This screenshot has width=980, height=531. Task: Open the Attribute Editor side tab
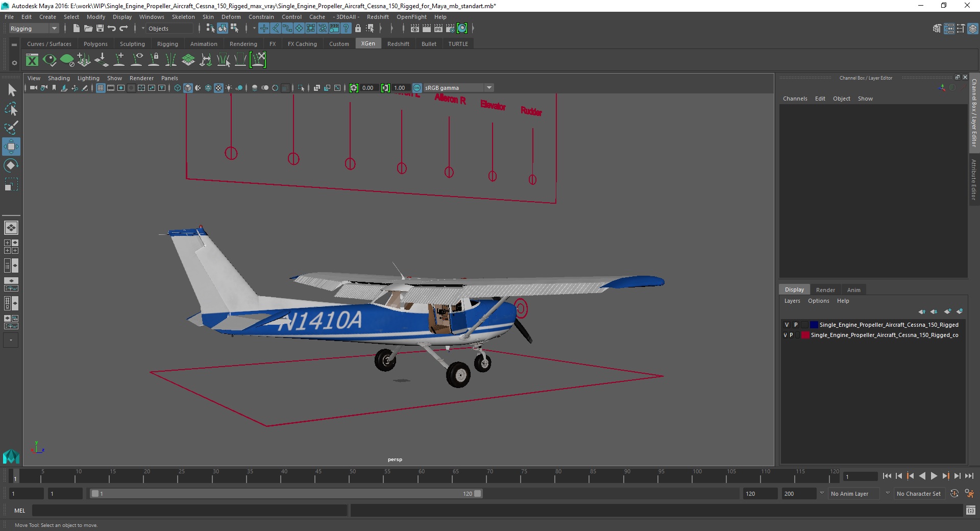click(974, 180)
